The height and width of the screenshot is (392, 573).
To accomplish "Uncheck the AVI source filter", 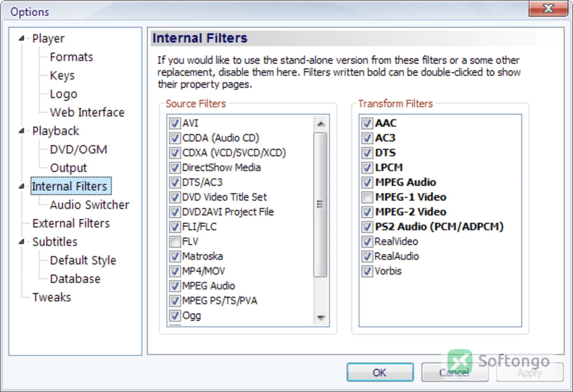I will click(x=175, y=123).
